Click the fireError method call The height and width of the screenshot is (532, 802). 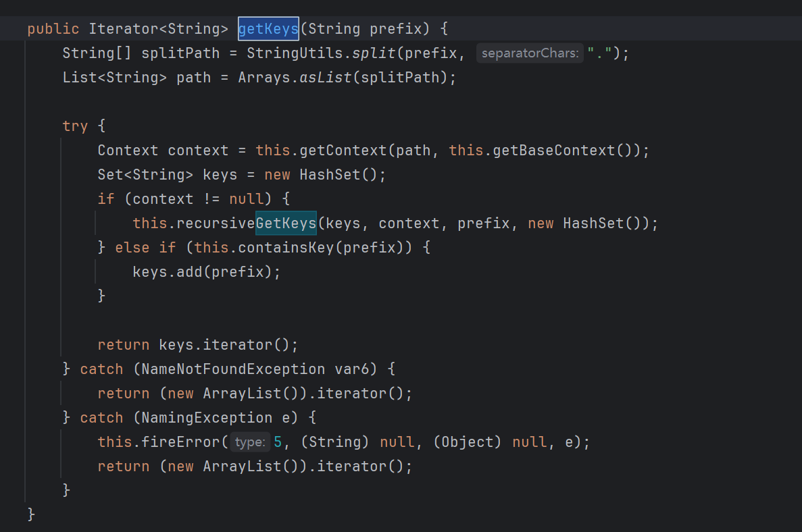pos(180,442)
